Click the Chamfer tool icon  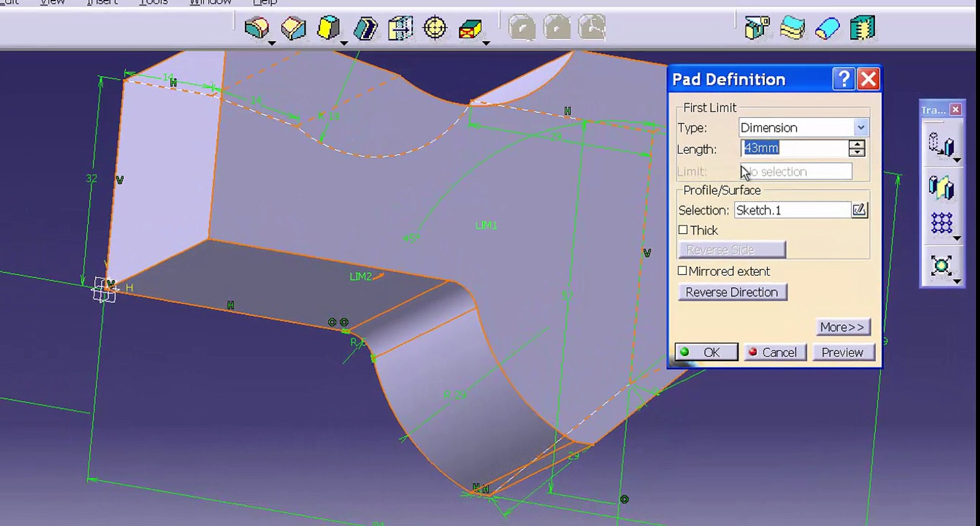293,28
